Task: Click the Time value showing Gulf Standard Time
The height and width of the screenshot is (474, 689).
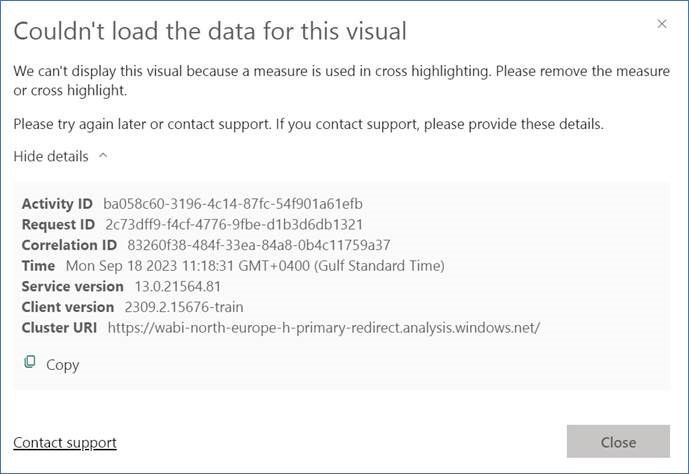Action: click(x=255, y=266)
